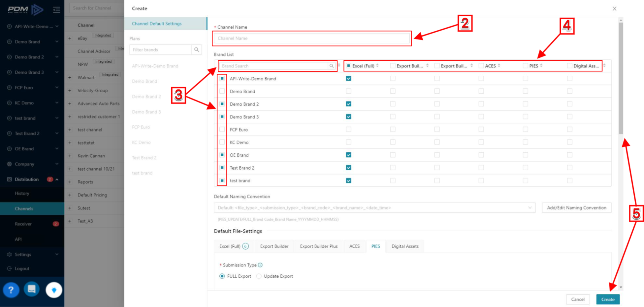Expand OE Brand sidebar menu
The image size is (644, 307).
[57, 149]
